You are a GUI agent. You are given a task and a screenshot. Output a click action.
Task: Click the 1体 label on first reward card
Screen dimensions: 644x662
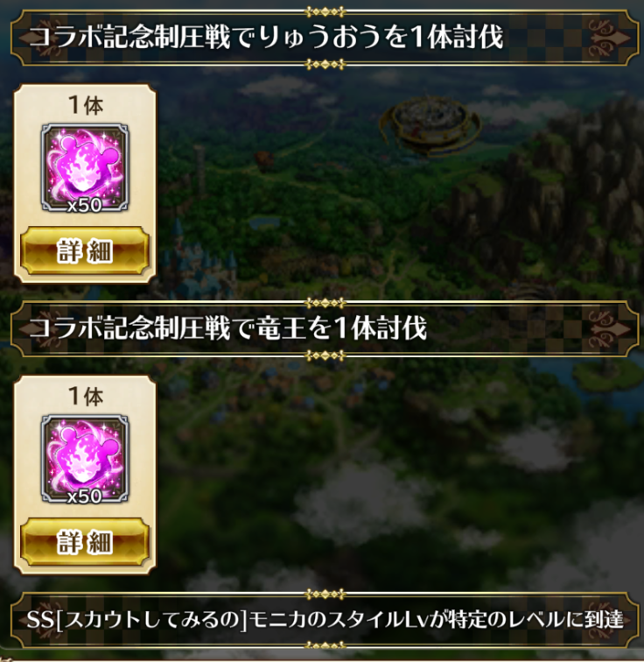86,105
